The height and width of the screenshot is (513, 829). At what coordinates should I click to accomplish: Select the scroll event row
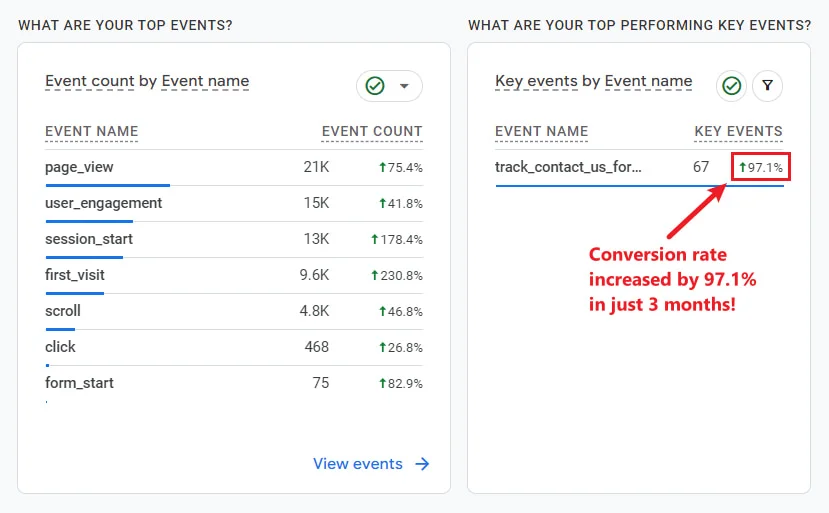[62, 311]
